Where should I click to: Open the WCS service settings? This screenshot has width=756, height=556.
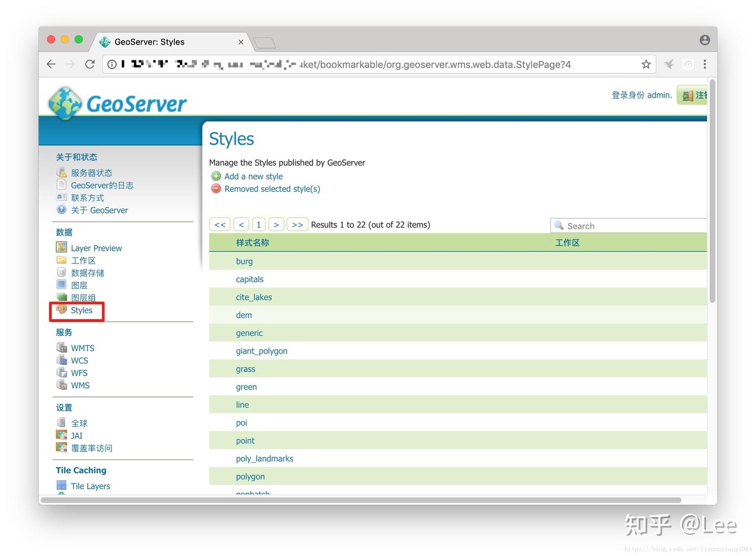[x=79, y=360]
